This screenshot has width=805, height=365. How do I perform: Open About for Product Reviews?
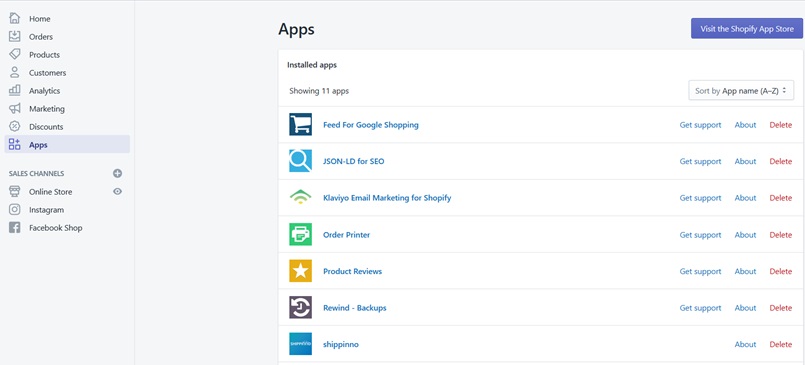pos(745,271)
